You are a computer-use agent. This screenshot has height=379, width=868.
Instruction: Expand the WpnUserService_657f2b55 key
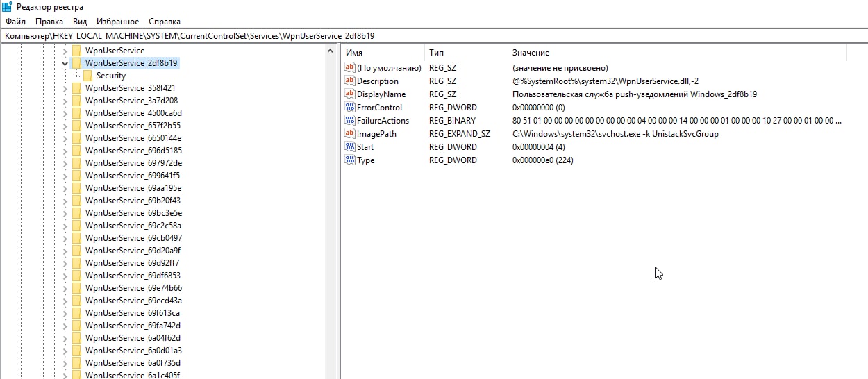point(65,126)
